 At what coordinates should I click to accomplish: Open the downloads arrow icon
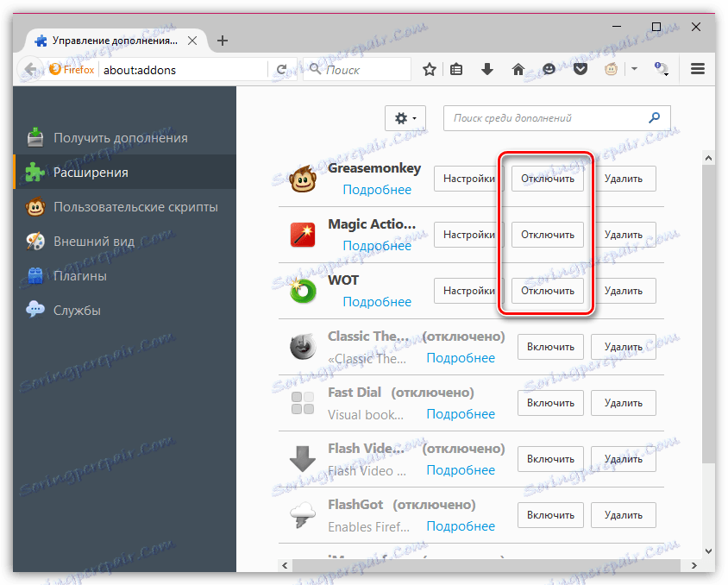click(x=487, y=70)
